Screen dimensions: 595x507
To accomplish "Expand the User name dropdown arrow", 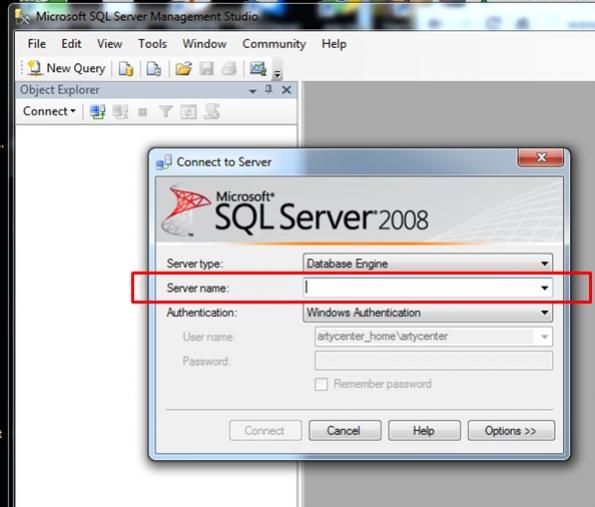I will (544, 337).
